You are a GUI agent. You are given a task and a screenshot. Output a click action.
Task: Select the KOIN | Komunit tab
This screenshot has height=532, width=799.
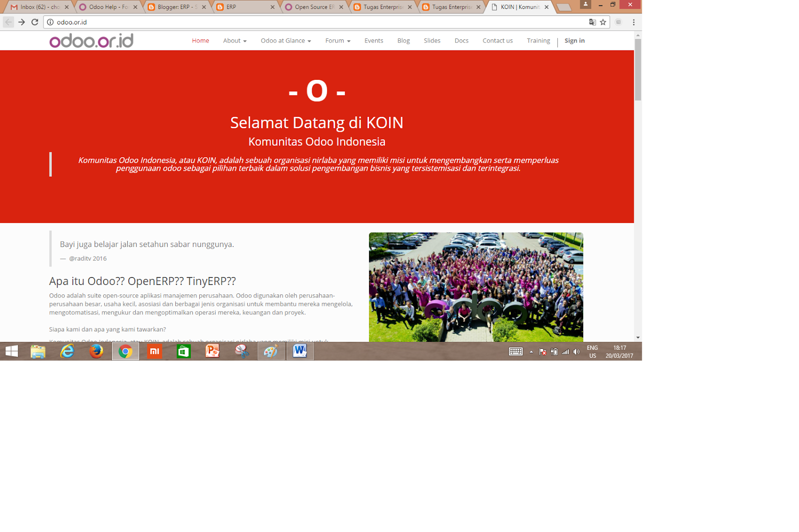[520, 7]
